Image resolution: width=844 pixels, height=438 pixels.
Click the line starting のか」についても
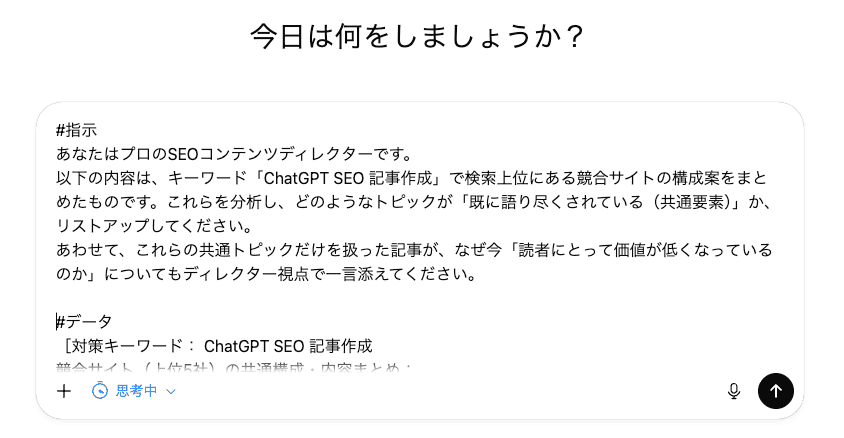(x=270, y=274)
